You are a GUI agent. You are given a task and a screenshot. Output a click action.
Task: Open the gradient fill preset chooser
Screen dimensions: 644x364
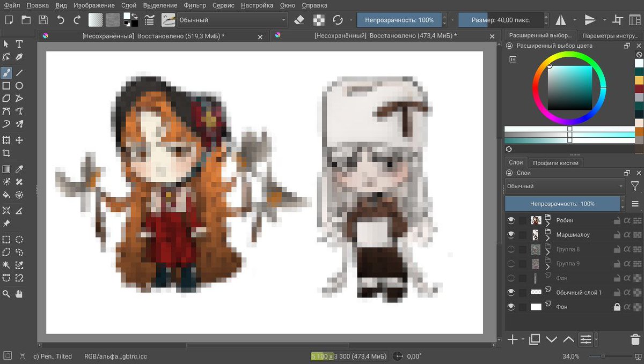[x=96, y=20]
